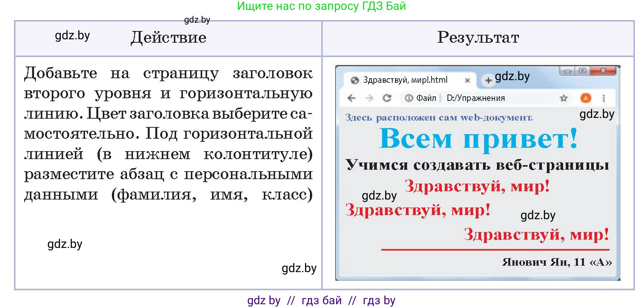Click text Здесь расположен сам web-документ
Screen dimensions: 644x308
[x=439, y=118]
